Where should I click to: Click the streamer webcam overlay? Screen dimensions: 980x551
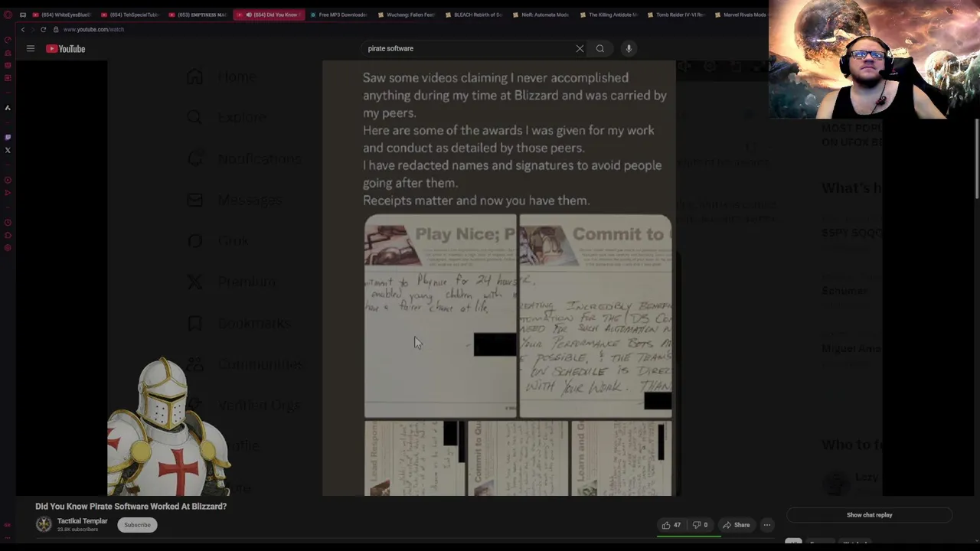(874, 60)
